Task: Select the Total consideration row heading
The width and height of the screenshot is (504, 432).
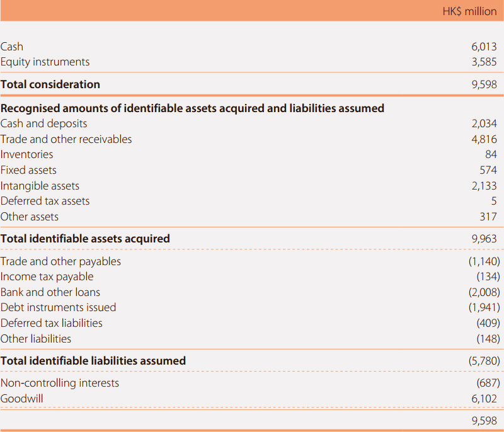Action: tap(50, 84)
